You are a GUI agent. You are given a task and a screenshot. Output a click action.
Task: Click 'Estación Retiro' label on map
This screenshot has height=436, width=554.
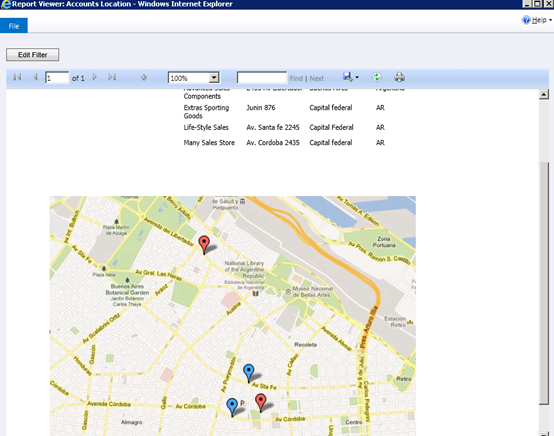pos(395,322)
